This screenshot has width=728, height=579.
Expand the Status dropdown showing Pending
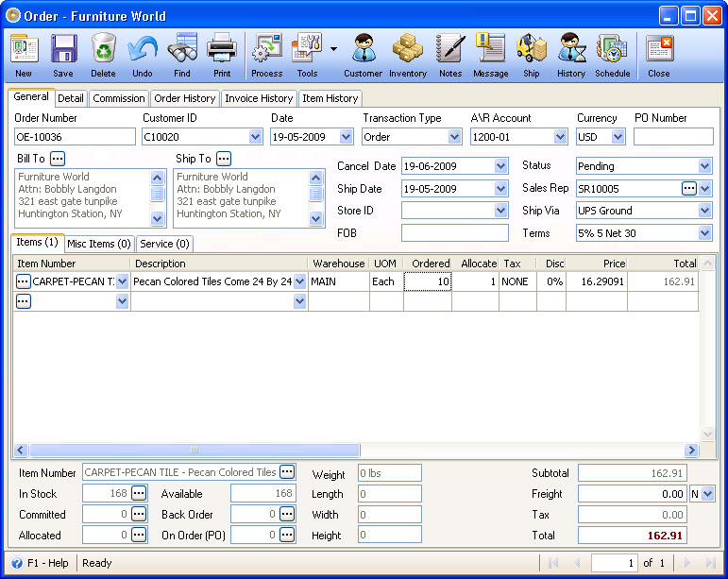coord(704,165)
